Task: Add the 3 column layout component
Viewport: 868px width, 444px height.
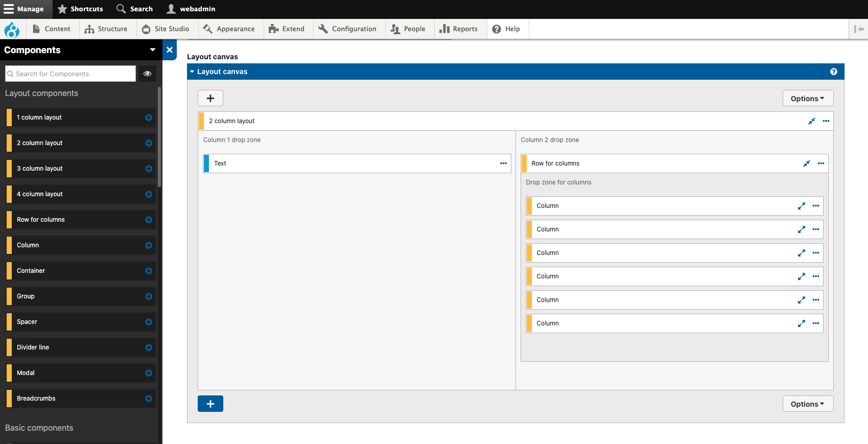Action: 149,169
